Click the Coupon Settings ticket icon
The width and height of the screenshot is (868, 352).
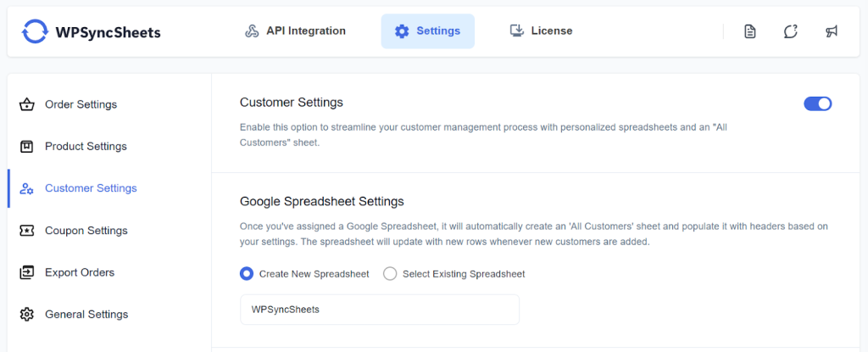point(26,231)
